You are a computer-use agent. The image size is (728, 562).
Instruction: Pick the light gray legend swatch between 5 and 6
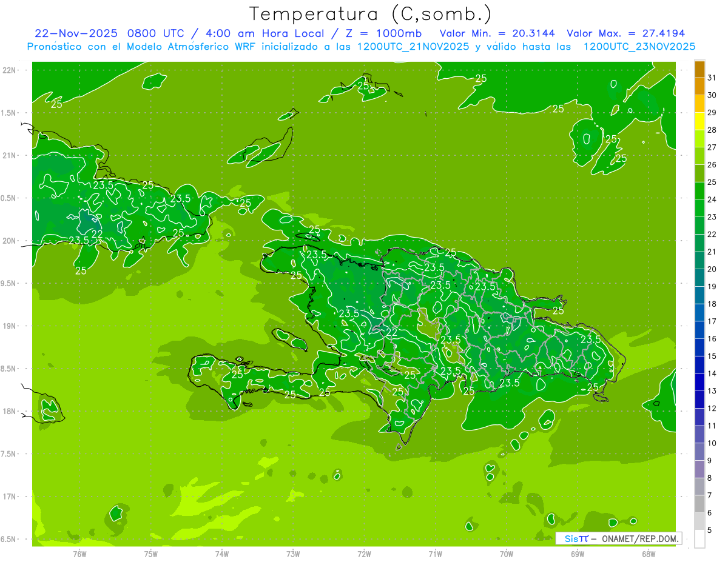[699, 521]
